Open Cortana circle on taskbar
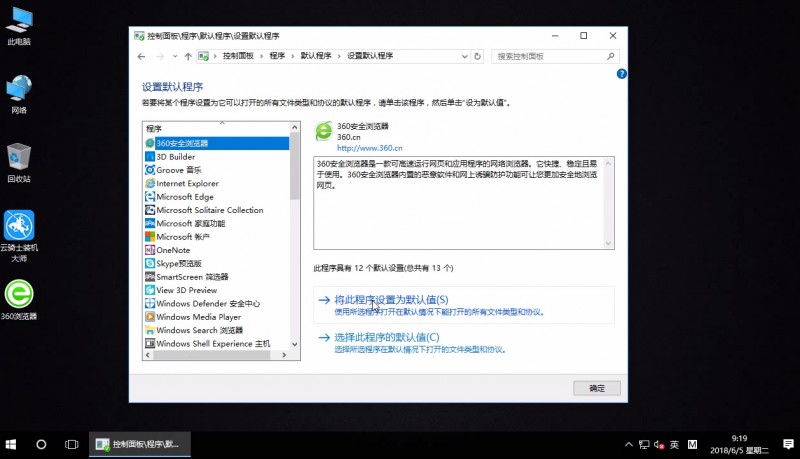The width and height of the screenshot is (800, 459). (x=41, y=444)
